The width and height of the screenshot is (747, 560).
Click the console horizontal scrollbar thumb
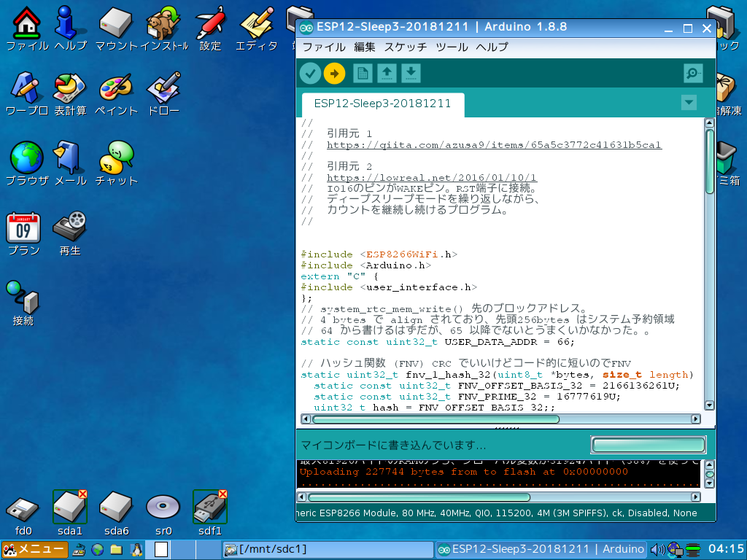pyautogui.click(x=419, y=497)
